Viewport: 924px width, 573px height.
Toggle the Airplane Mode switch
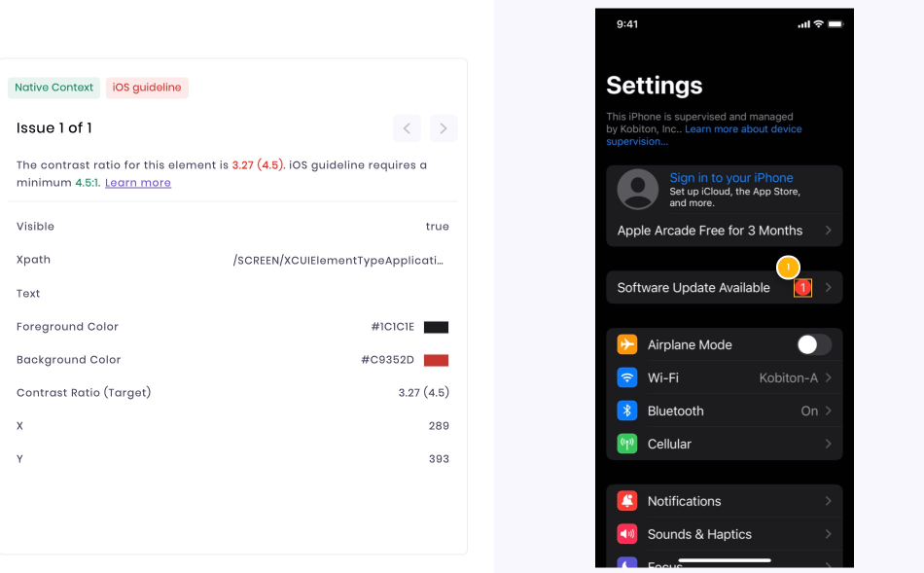(x=814, y=344)
